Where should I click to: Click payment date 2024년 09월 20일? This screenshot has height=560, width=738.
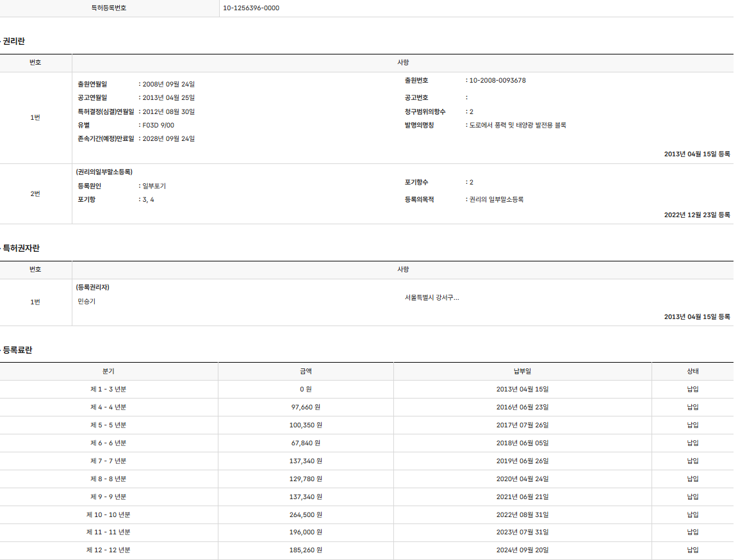[522, 550]
